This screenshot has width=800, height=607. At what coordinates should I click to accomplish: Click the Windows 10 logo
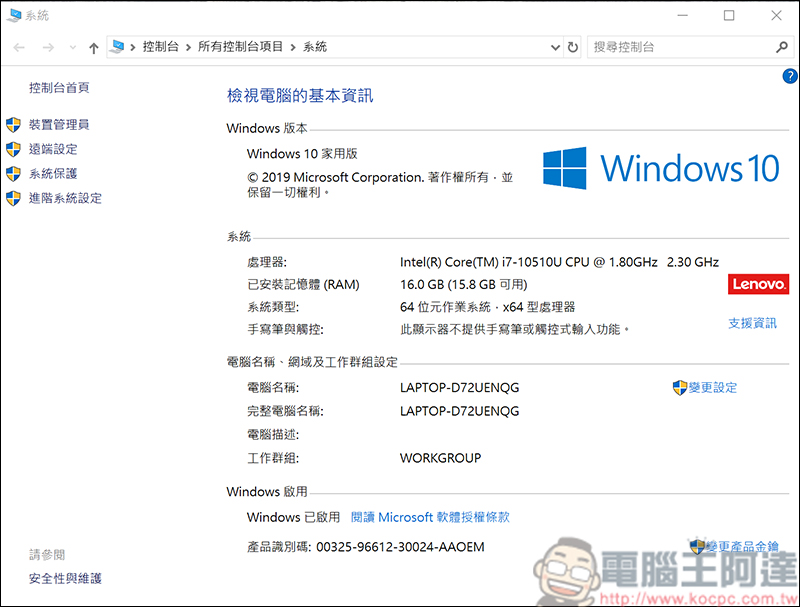(x=661, y=168)
